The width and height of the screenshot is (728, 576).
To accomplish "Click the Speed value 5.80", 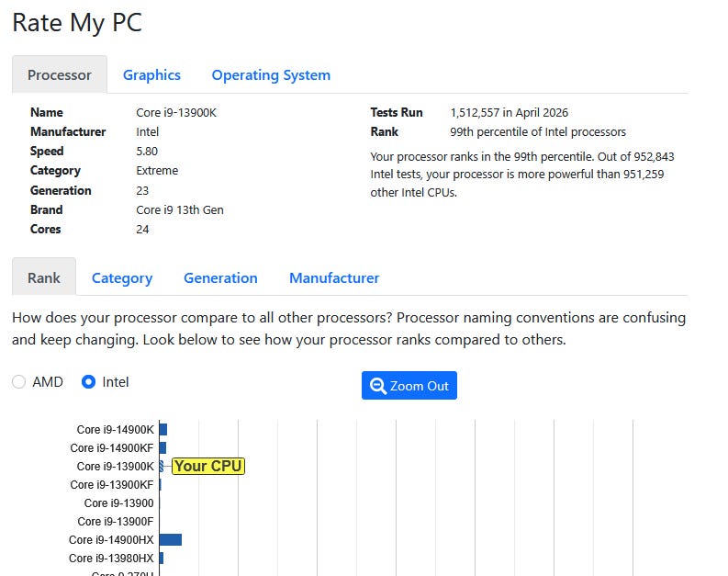I will tap(147, 151).
